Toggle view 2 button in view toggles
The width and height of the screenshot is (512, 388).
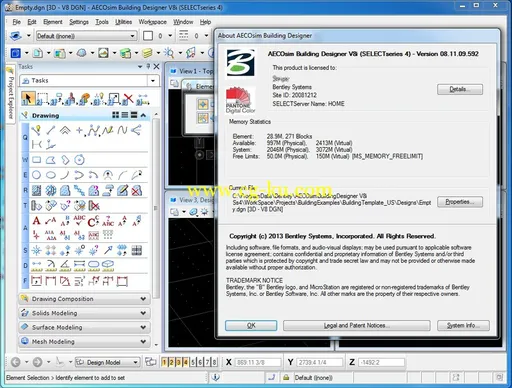[171, 362]
